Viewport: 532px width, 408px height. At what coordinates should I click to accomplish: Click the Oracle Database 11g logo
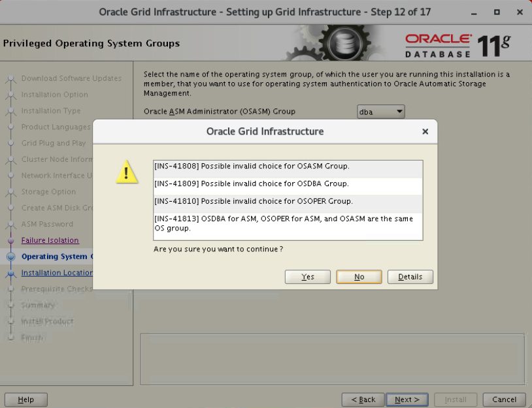[457, 46]
